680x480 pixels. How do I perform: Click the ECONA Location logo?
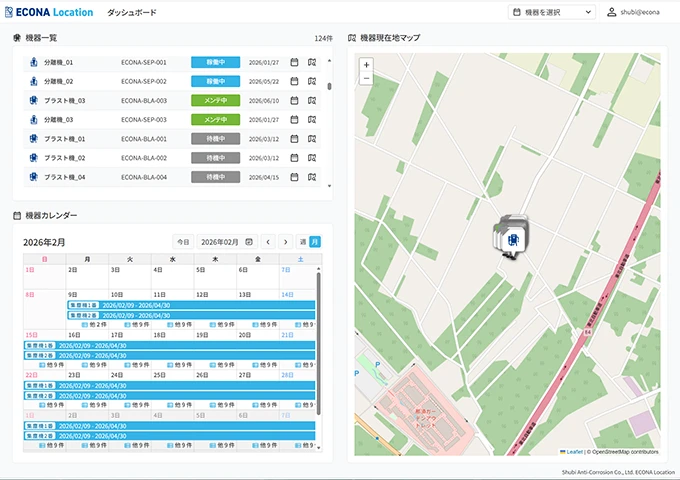coord(49,12)
